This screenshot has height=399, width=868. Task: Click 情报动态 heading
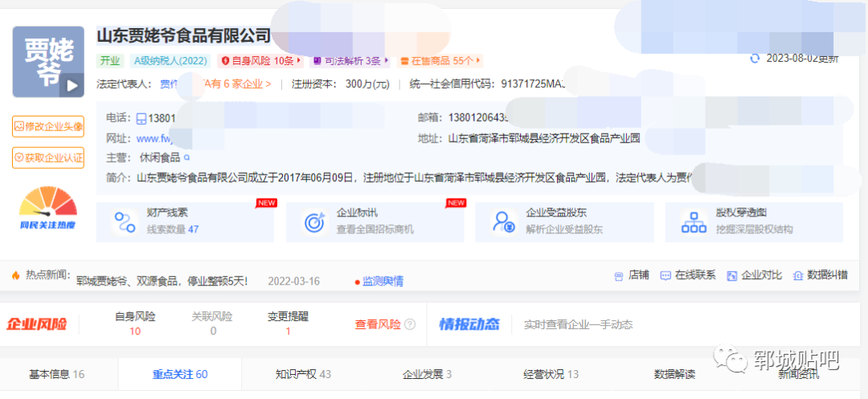click(469, 324)
